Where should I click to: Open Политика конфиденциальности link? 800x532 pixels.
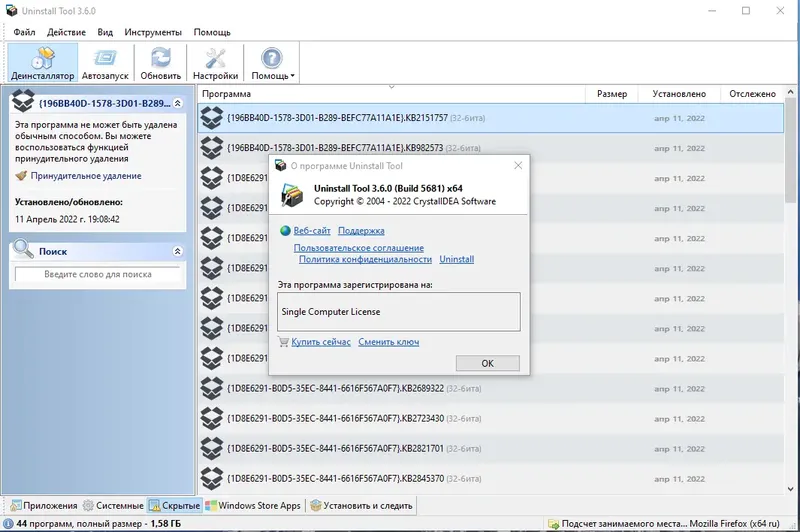pyautogui.click(x=365, y=259)
